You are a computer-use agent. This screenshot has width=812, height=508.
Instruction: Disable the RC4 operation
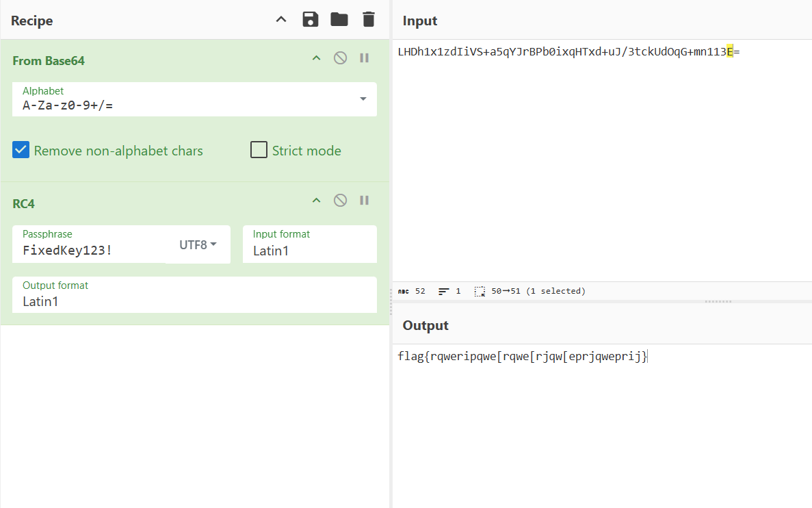click(x=340, y=201)
